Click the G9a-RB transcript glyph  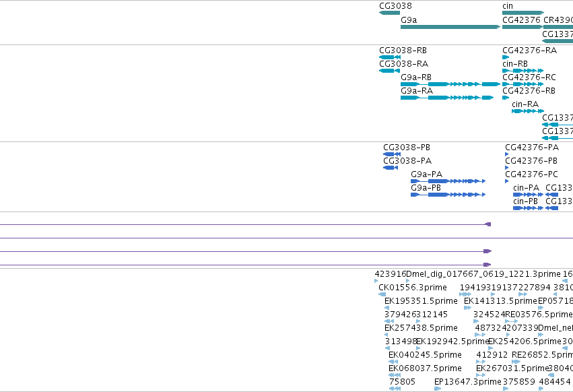click(450, 84)
